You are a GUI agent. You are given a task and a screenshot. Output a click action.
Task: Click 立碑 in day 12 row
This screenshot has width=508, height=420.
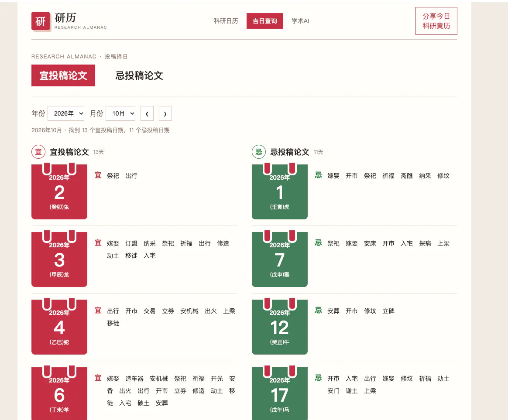388,311
